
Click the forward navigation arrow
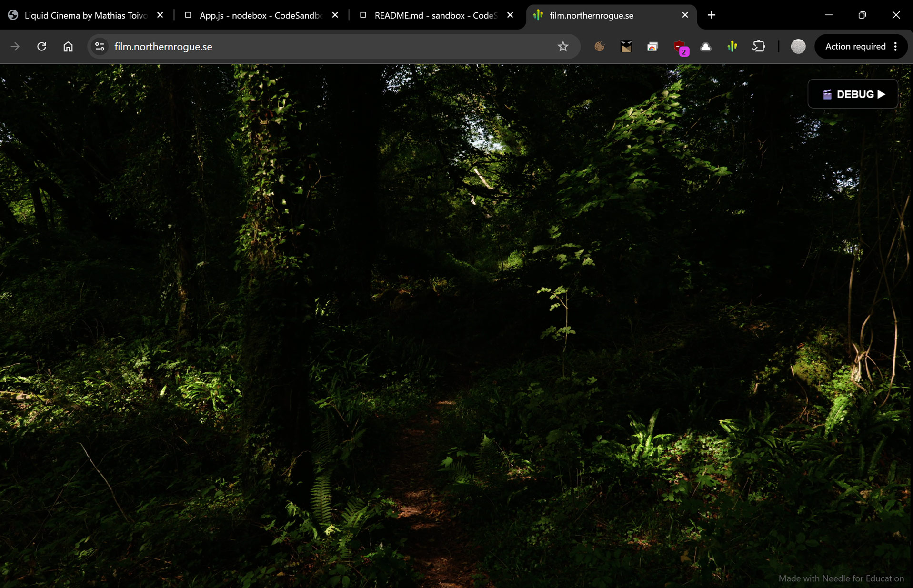point(16,46)
